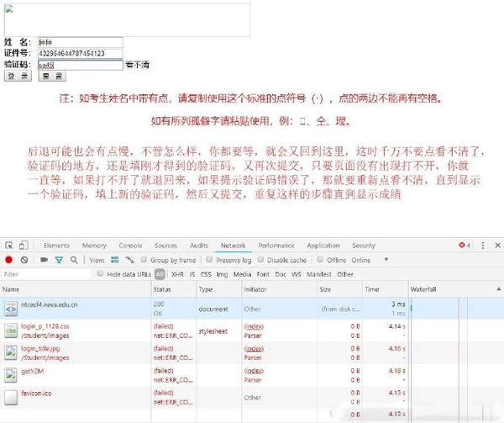Toggle the device toolbar icon
This screenshot has height=423, width=504.
click(24, 246)
